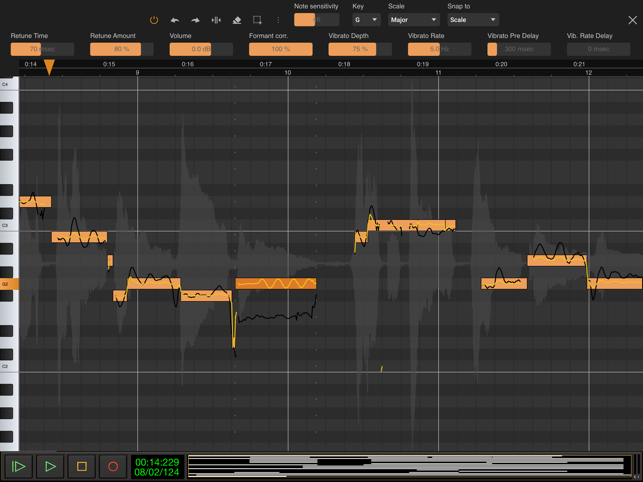The width and height of the screenshot is (643, 482).
Task: Open the Snap to dropdown
Action: pyautogui.click(x=473, y=20)
